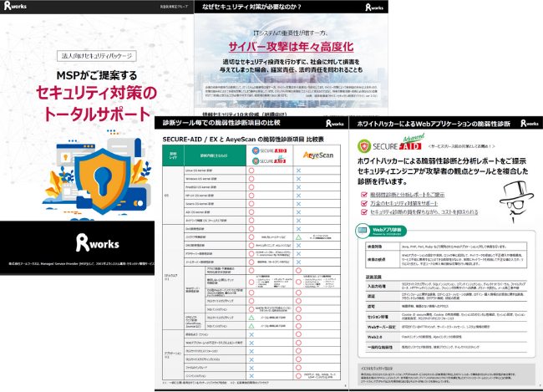Screen dimensions: 543x392
Task: Click the SECURE-AID / EX と AeyeScan 比較表 heading
Action: 243,140
